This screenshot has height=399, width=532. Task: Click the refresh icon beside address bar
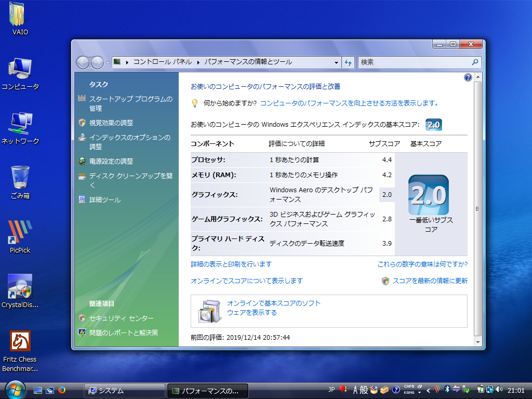pos(348,62)
